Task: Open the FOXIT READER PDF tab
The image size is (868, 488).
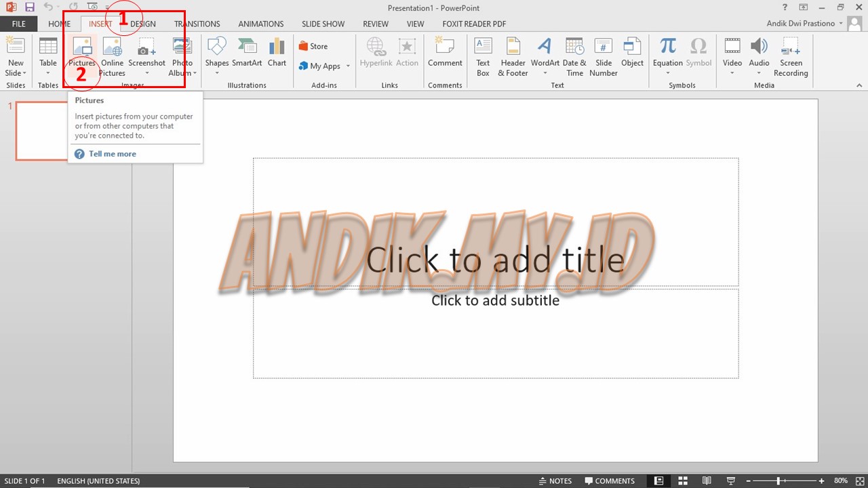Action: [x=474, y=24]
